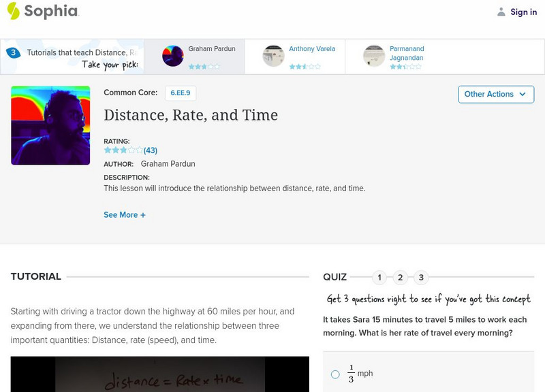
Task: Open the 6.EE.9 Common Core standard tag
Action: tap(181, 93)
